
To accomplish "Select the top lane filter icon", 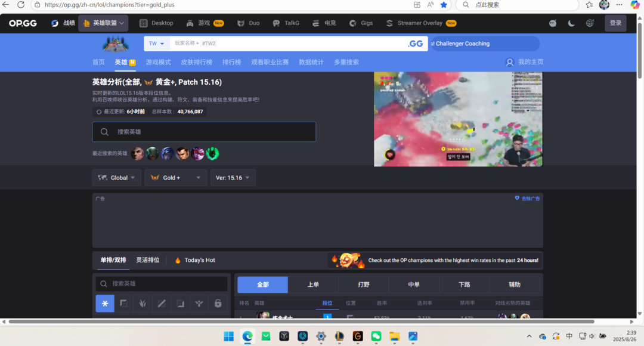I will (123, 304).
